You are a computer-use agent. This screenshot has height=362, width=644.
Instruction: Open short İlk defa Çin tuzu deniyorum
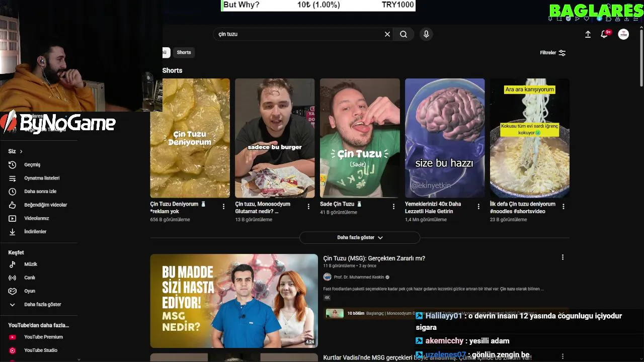pyautogui.click(x=522, y=208)
